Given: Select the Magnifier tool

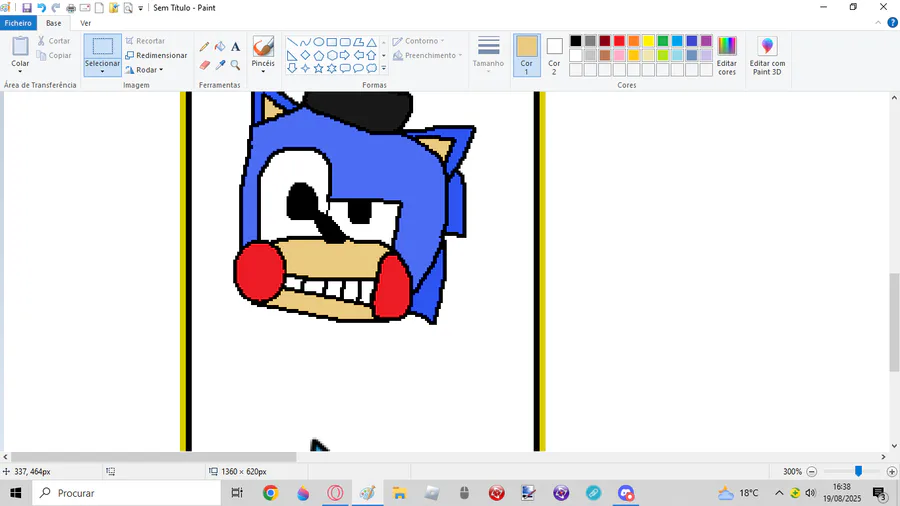Looking at the screenshot, I should 235,65.
